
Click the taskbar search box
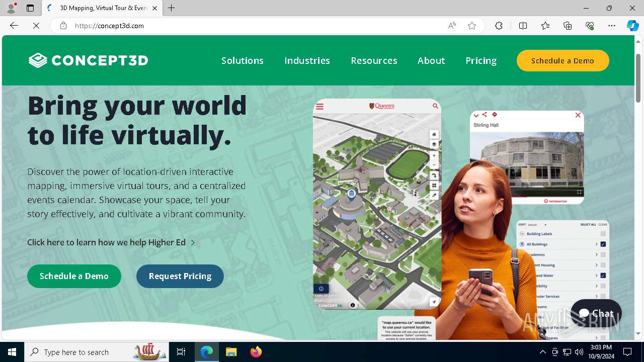click(x=97, y=352)
